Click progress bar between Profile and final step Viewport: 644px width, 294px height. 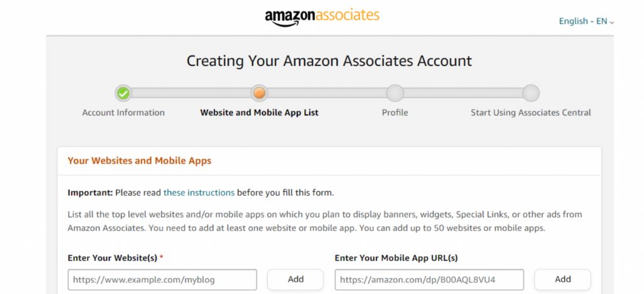[463, 94]
